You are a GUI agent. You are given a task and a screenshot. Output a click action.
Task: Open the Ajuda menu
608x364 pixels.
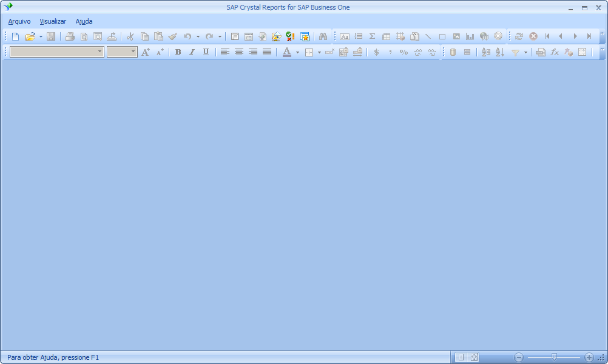pyautogui.click(x=84, y=21)
